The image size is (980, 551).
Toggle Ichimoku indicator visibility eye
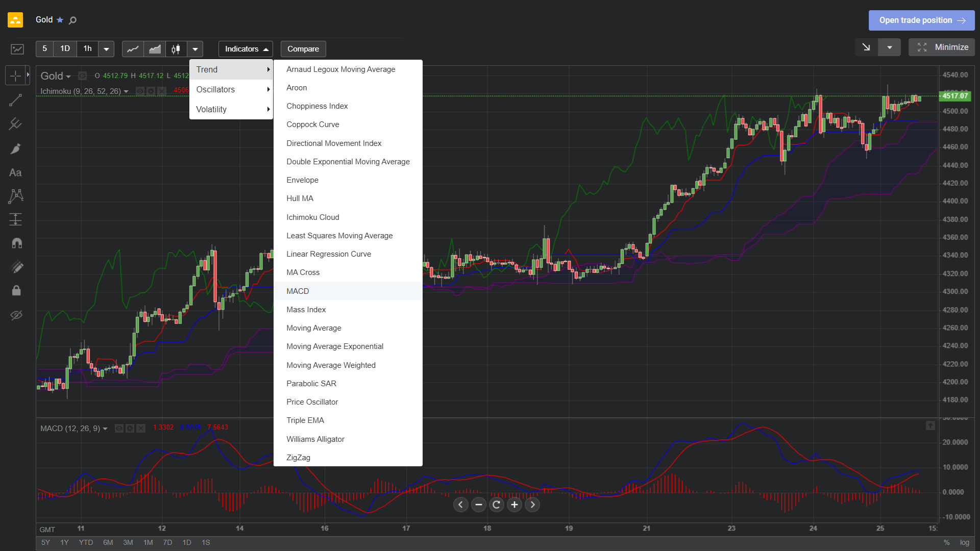pyautogui.click(x=140, y=91)
